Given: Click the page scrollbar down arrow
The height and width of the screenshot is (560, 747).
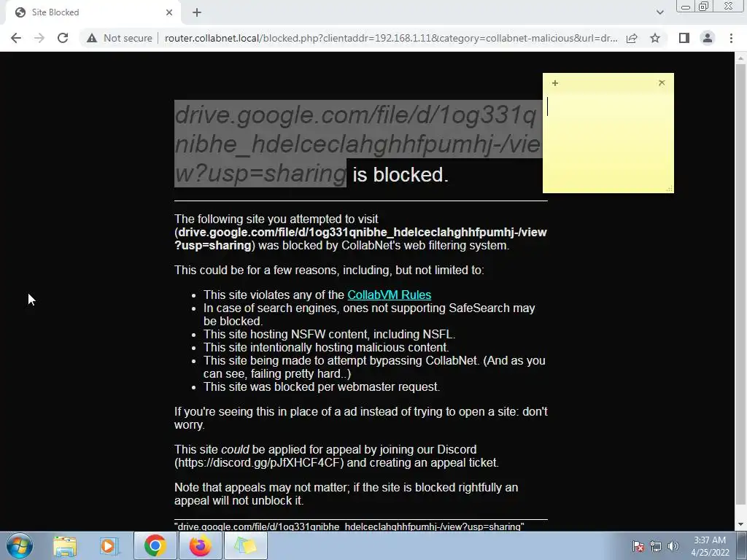Looking at the screenshot, I should (740, 524).
